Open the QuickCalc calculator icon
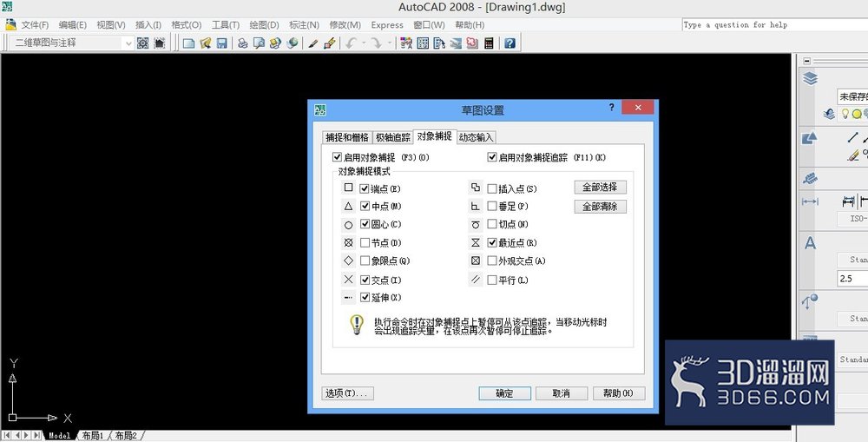This screenshot has width=868, height=442. 489,43
